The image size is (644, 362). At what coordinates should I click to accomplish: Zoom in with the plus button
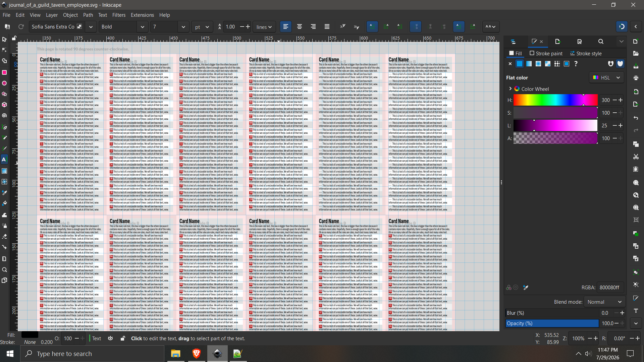[596, 339]
